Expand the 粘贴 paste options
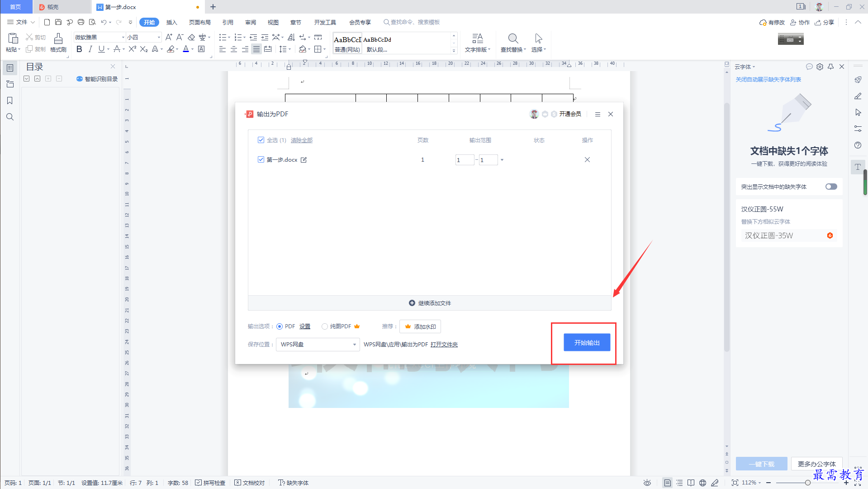 (13, 50)
